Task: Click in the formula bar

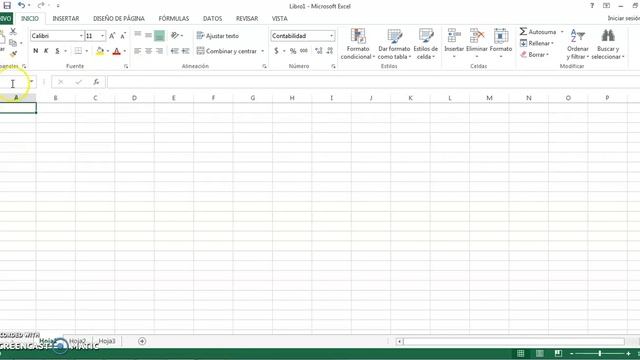Action: 373,82
